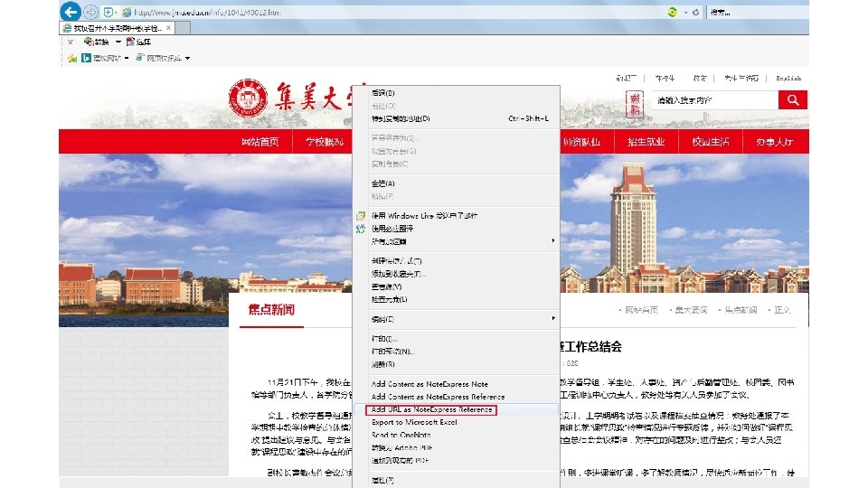Open the English language link

(788, 78)
